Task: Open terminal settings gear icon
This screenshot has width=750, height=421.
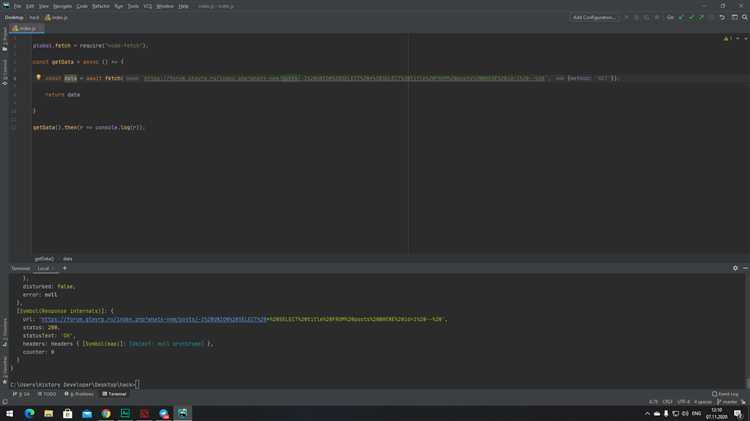Action: click(x=735, y=268)
